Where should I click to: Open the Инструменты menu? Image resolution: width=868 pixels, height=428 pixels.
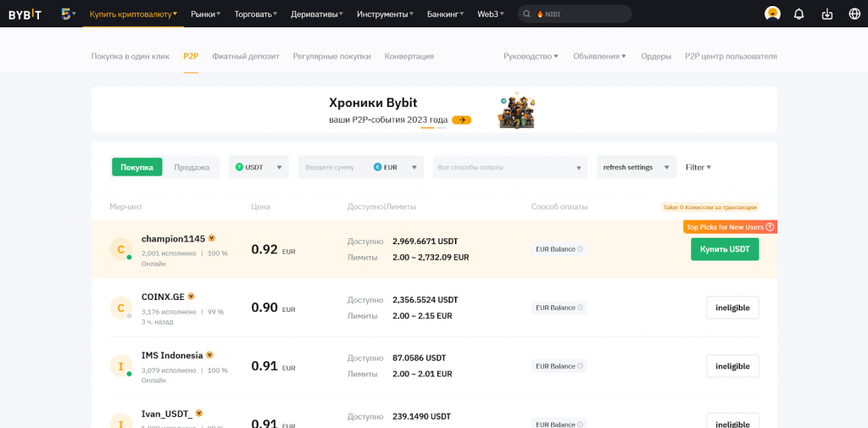point(386,14)
